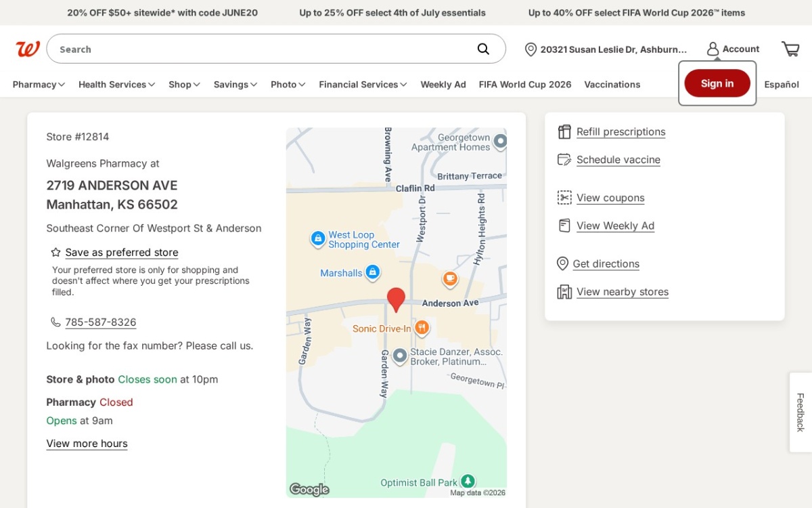Click the Sonic Drive-In restaurant marker

coord(422,328)
